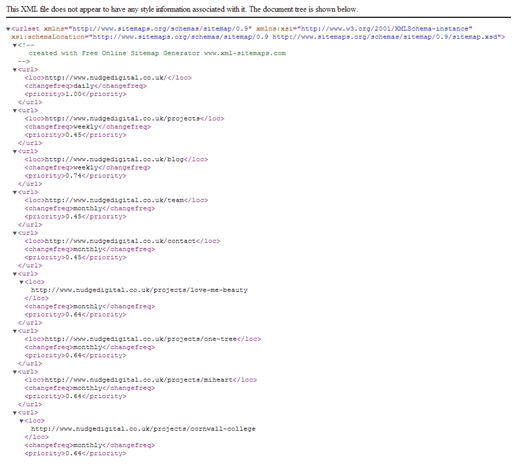Click priority 0.45 under the /contact loc
The height and width of the screenshot is (469, 529).
[75, 257]
